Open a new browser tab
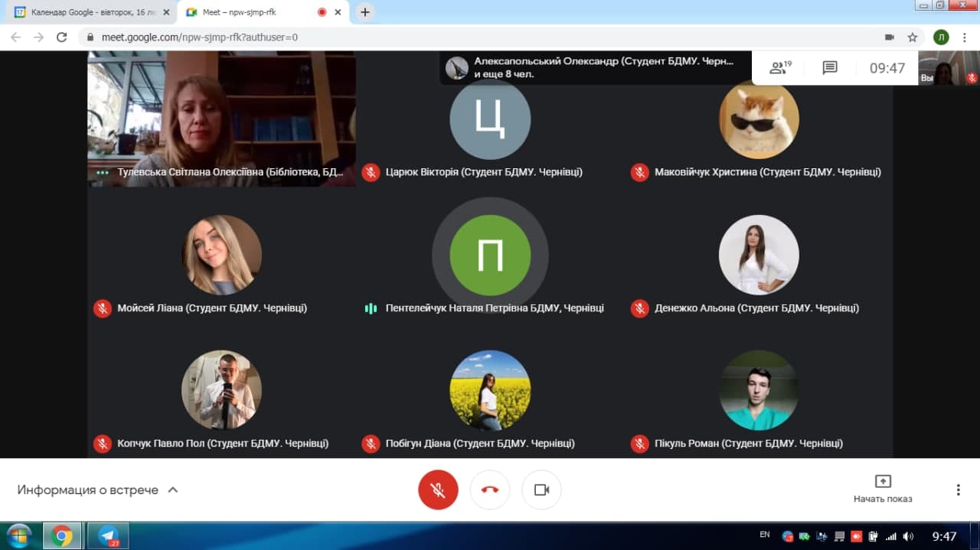 [x=365, y=12]
